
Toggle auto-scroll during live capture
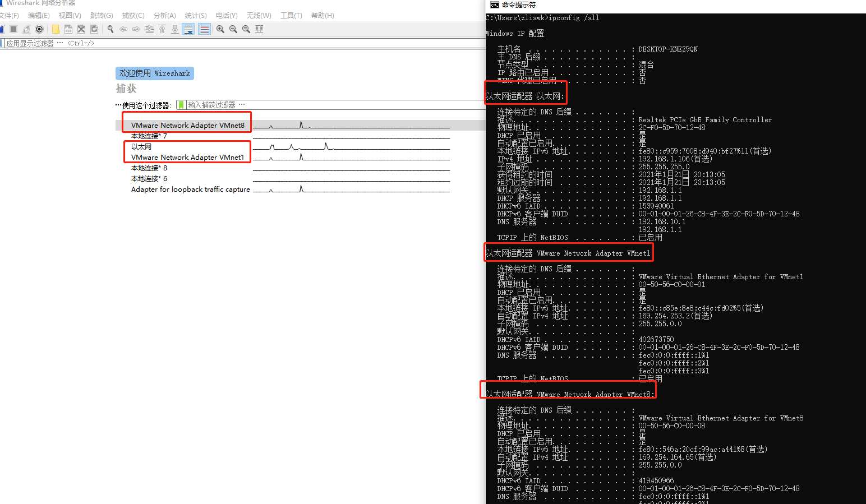188,29
